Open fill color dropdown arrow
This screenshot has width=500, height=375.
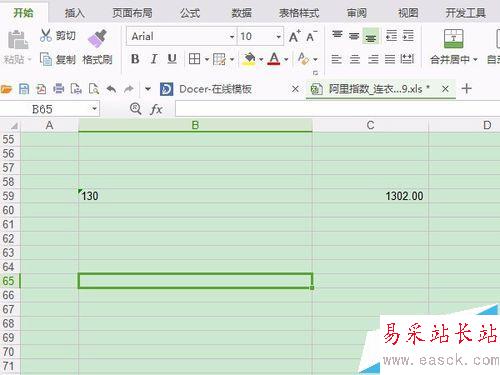[261, 60]
